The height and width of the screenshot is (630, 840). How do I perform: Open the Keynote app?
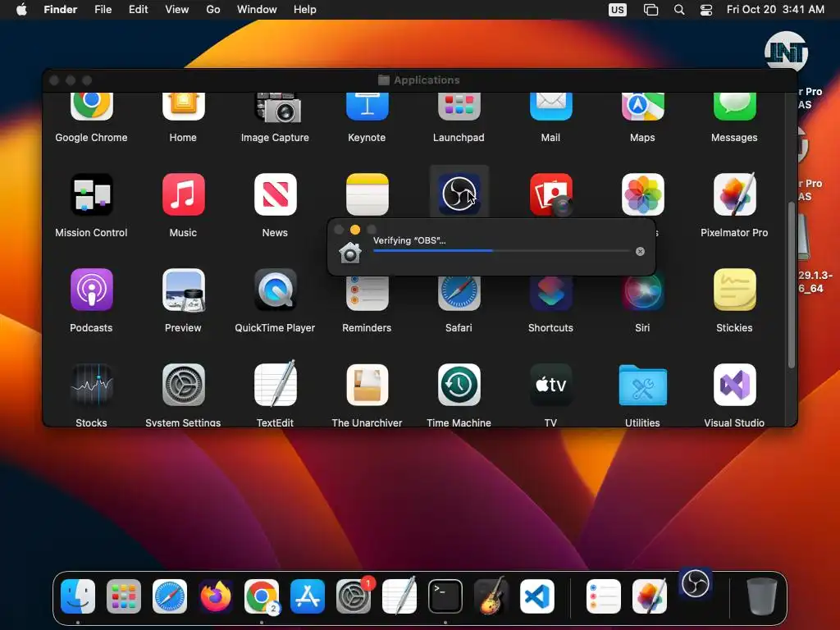tap(367, 106)
